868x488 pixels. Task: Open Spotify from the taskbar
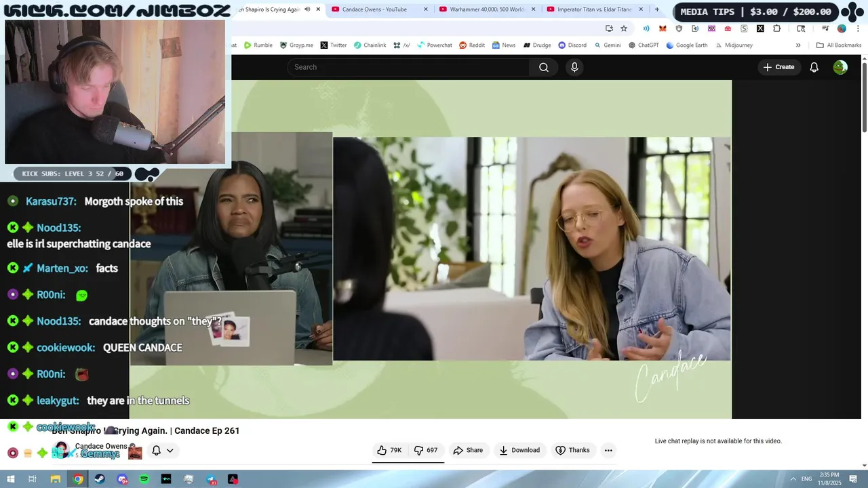point(144,479)
